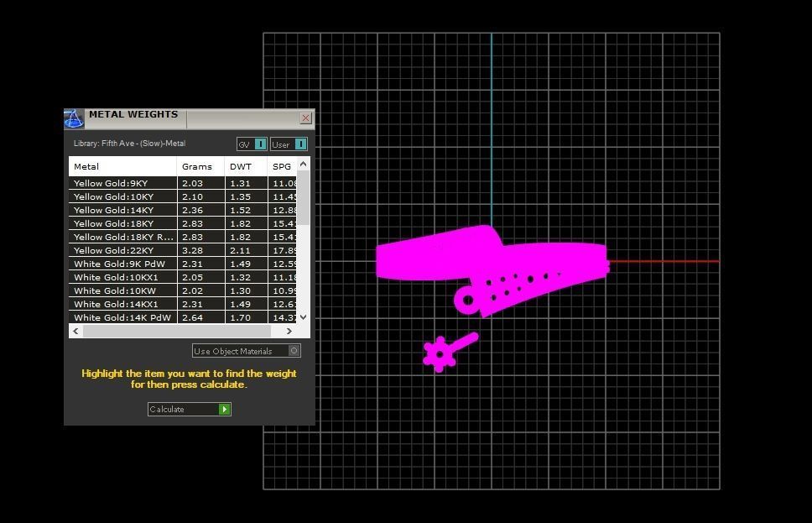Toggle the GV library switch
This screenshot has height=523, width=812.
(252, 144)
